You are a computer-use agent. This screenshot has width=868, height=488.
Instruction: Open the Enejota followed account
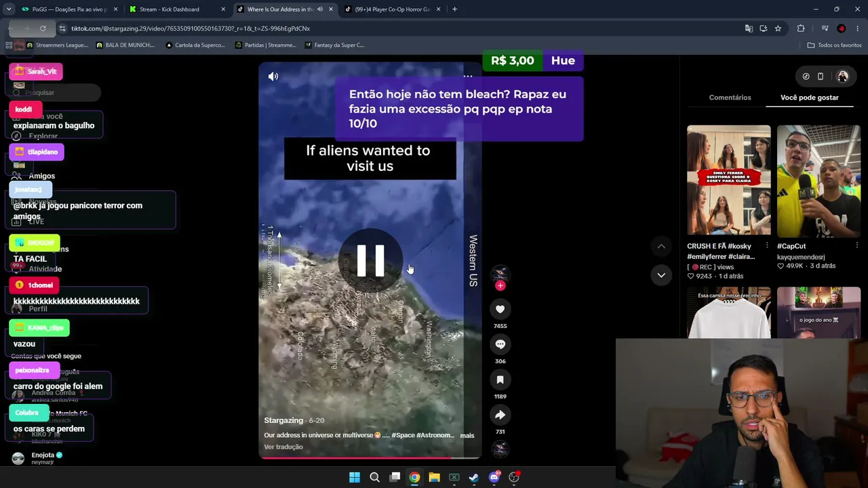click(x=42, y=458)
